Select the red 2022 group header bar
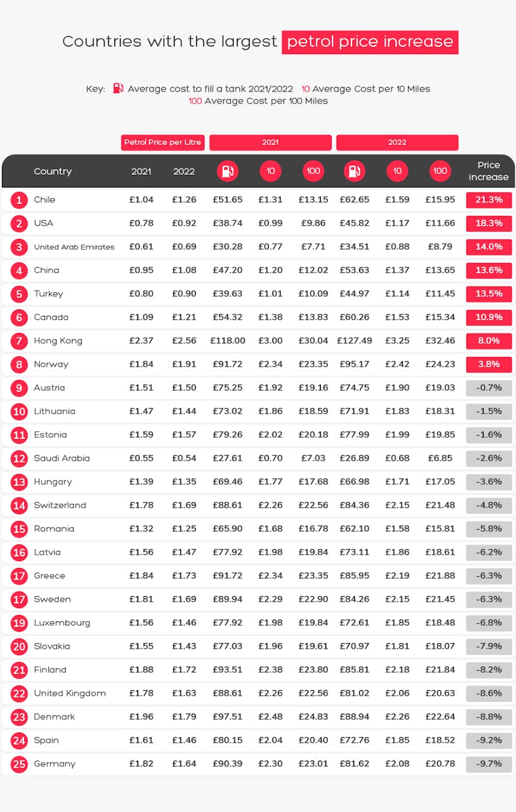 (x=397, y=142)
